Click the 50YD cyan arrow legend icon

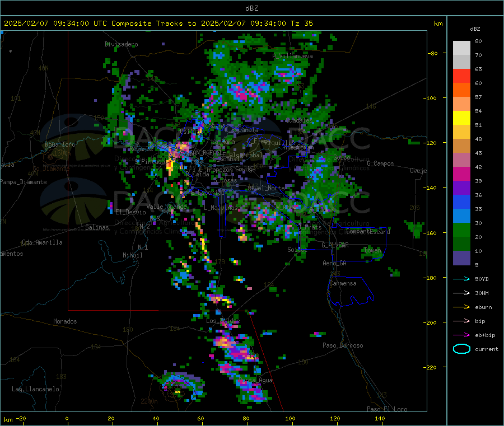(x=461, y=279)
